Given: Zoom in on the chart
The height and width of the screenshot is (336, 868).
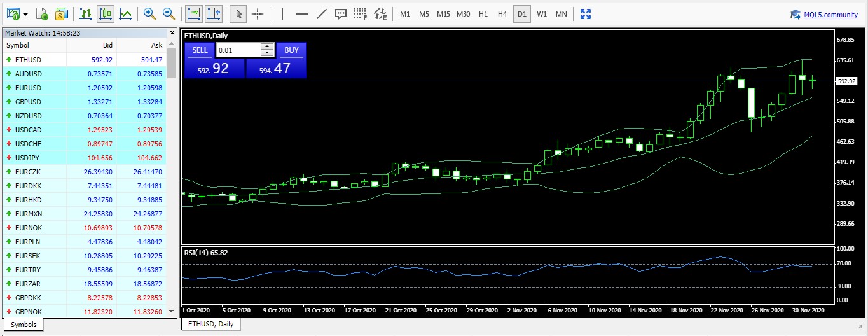Looking at the screenshot, I should click(150, 13).
